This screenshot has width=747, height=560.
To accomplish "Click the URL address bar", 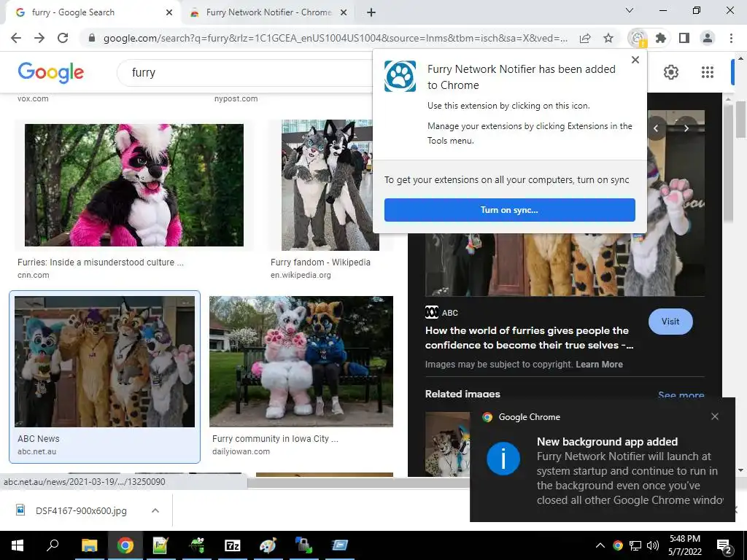I will (336, 38).
